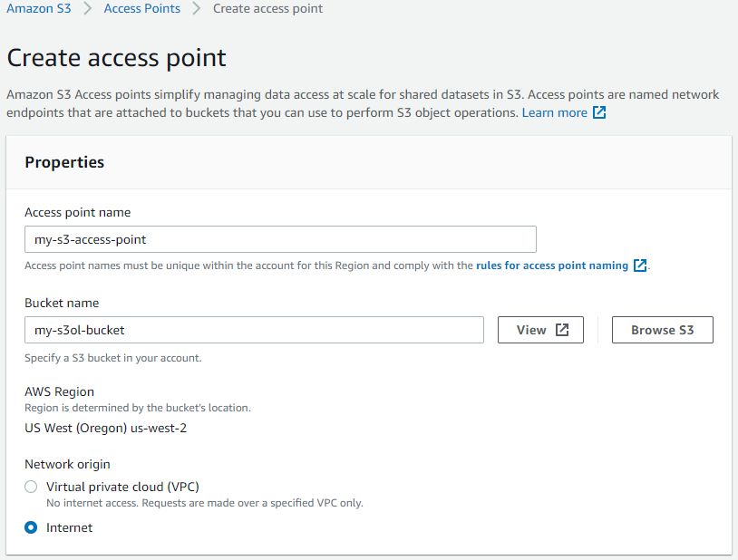
Task: Select the Virtual private cloud (VPC) radio button
Action: pyautogui.click(x=30, y=487)
